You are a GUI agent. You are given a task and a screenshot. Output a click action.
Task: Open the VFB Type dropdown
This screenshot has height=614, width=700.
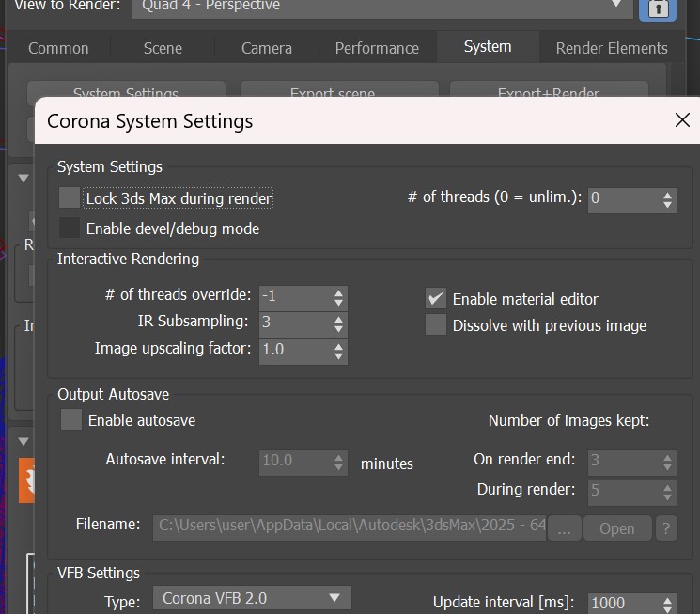252,598
